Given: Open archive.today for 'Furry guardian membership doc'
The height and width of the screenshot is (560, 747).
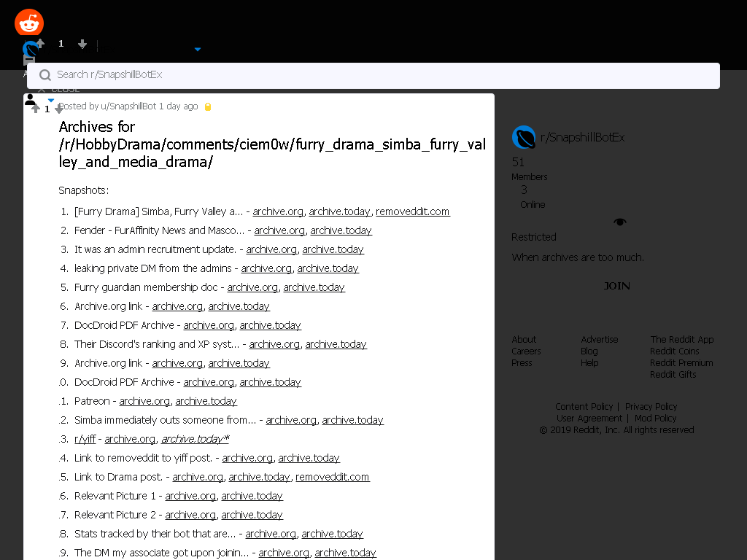Looking at the screenshot, I should (x=314, y=287).
